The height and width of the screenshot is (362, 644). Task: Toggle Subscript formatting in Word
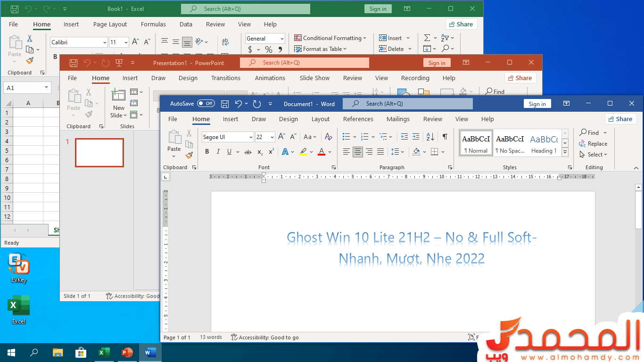(260, 152)
